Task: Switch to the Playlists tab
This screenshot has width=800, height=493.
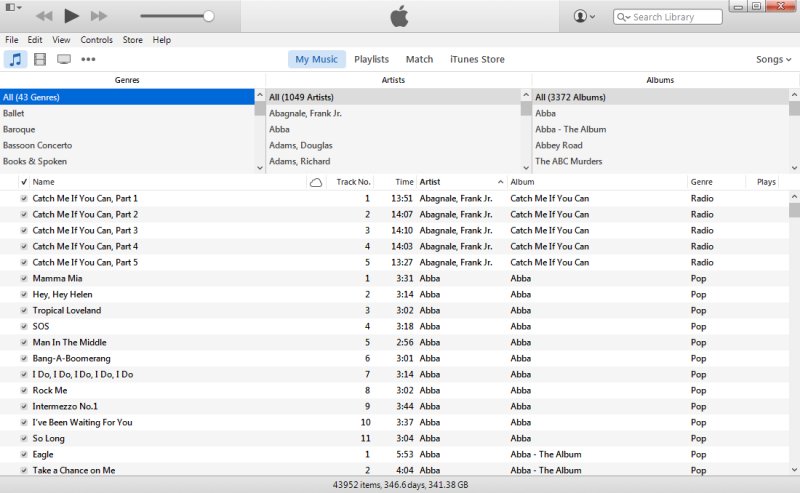Action: [371, 59]
